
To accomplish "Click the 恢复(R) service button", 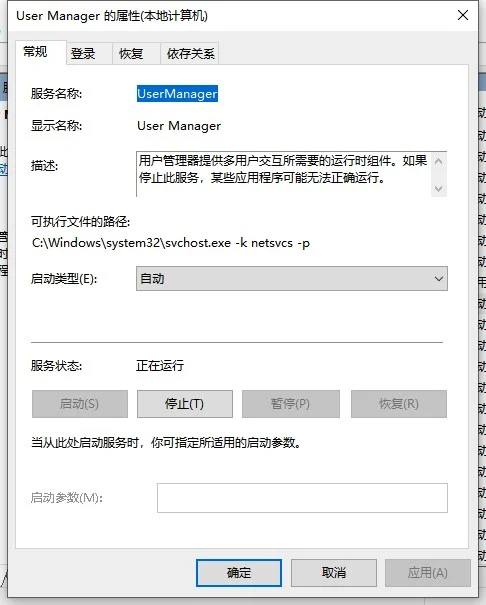I will click(x=399, y=404).
